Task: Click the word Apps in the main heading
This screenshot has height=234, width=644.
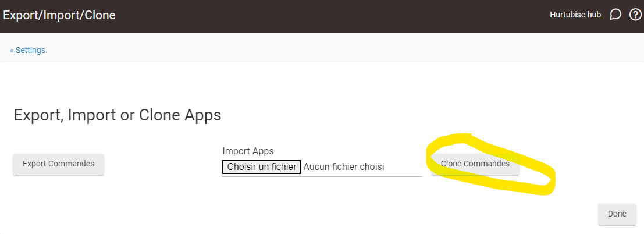Action: 204,115
